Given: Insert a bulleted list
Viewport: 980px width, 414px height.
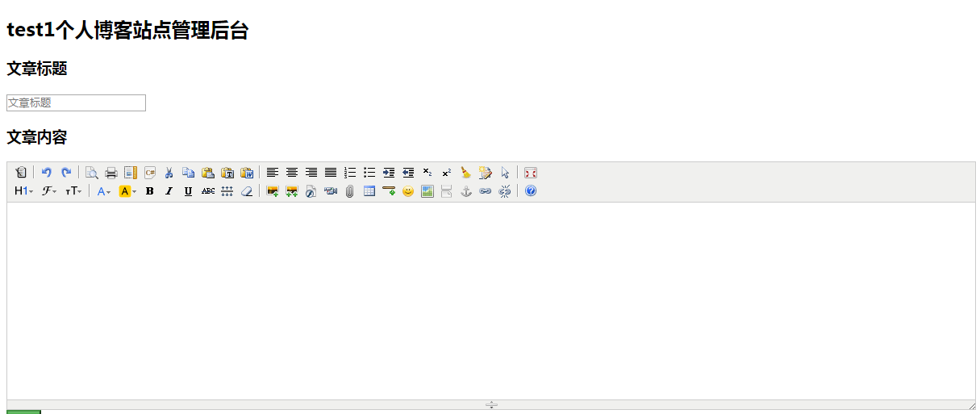Looking at the screenshot, I should tap(369, 172).
